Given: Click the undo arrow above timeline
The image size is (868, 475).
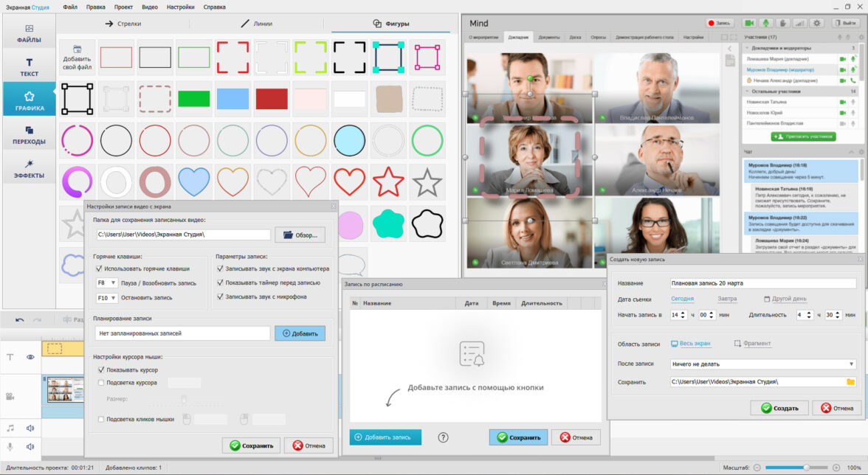Looking at the screenshot, I should pyautogui.click(x=19, y=319).
